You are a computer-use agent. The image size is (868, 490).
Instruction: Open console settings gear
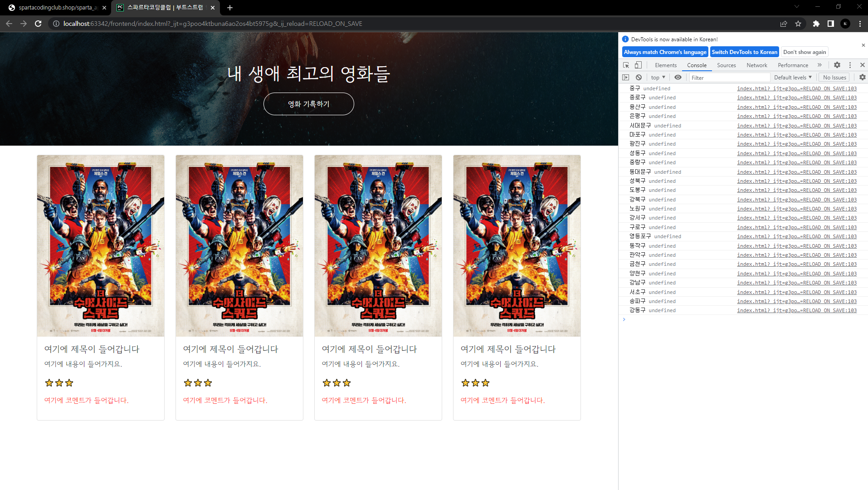tap(862, 78)
